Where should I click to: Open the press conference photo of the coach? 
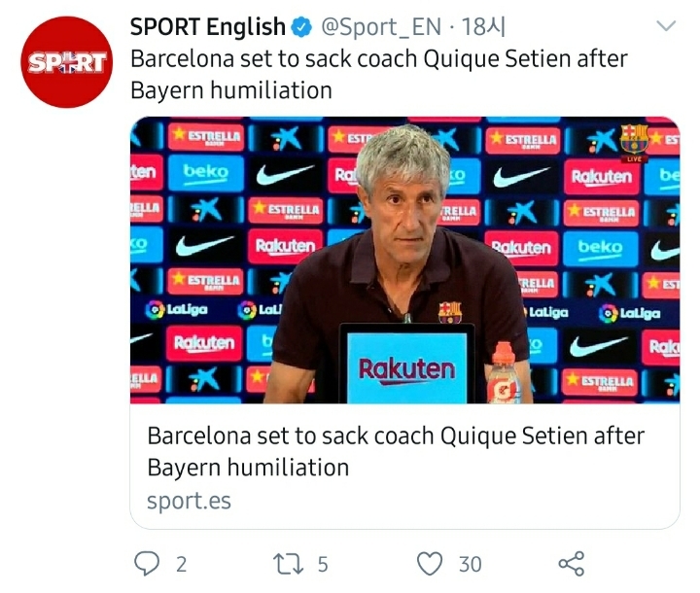(x=404, y=260)
